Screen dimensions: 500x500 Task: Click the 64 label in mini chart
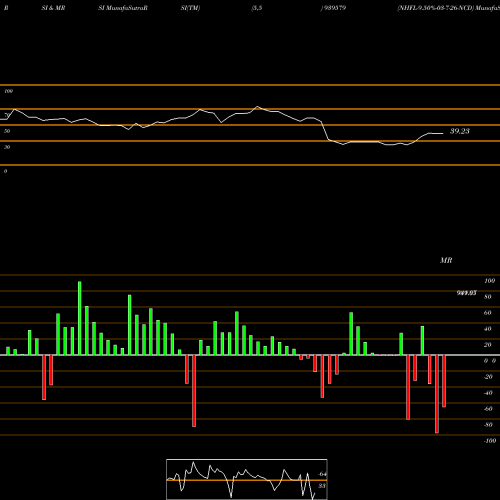click(322, 474)
